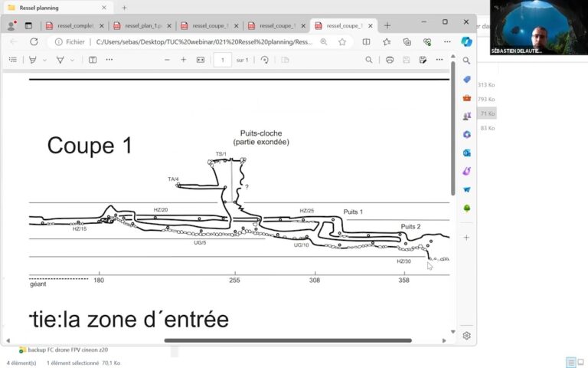The image size is (588, 368).
Task: Print the PDF document
Action: tap(390, 60)
